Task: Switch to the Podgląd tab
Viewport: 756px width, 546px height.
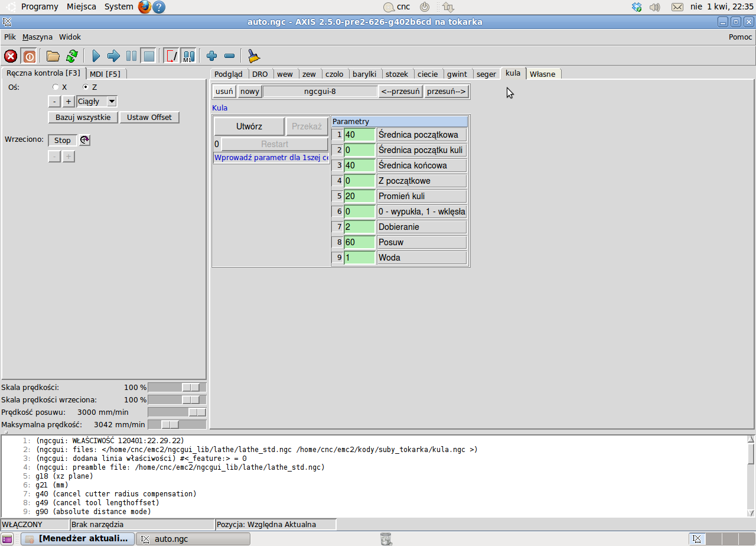Action: (x=229, y=74)
